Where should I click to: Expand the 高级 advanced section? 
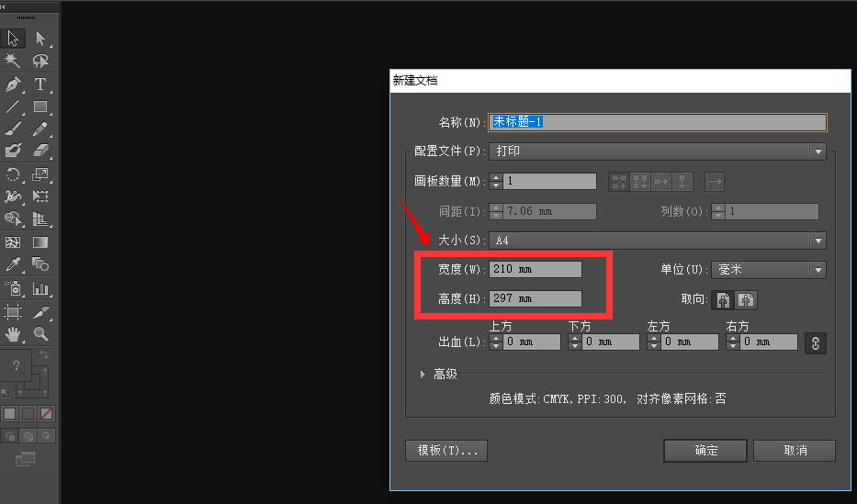423,374
